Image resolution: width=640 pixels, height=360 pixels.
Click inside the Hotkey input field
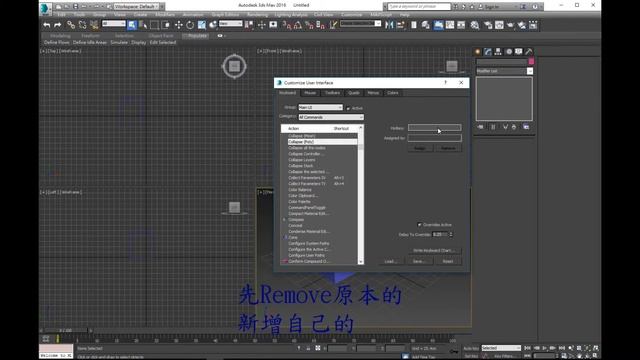pos(435,128)
